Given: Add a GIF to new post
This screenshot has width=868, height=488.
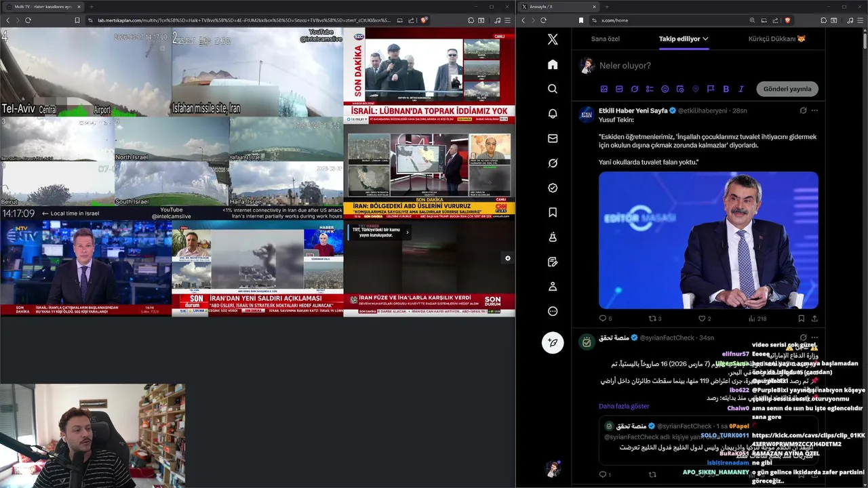Looking at the screenshot, I should [x=619, y=89].
